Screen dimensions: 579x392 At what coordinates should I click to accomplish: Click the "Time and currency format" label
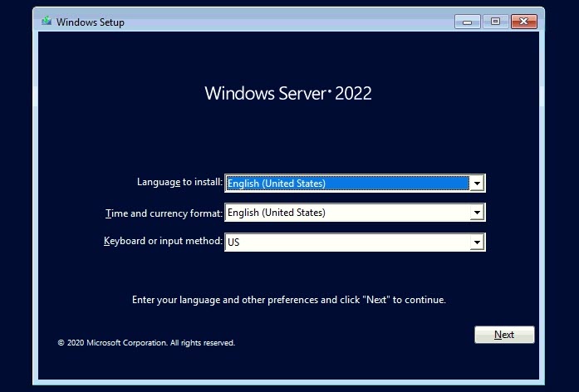coord(164,213)
